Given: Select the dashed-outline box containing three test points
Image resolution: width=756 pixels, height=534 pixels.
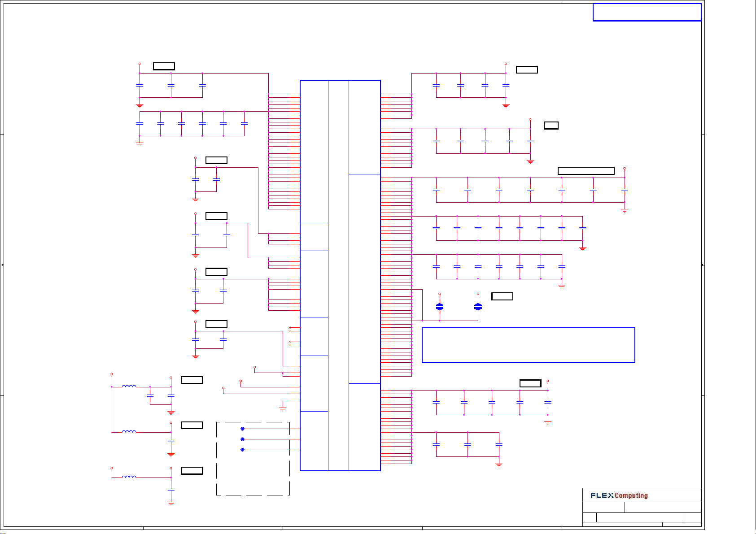Looking at the screenshot, I should [253, 458].
